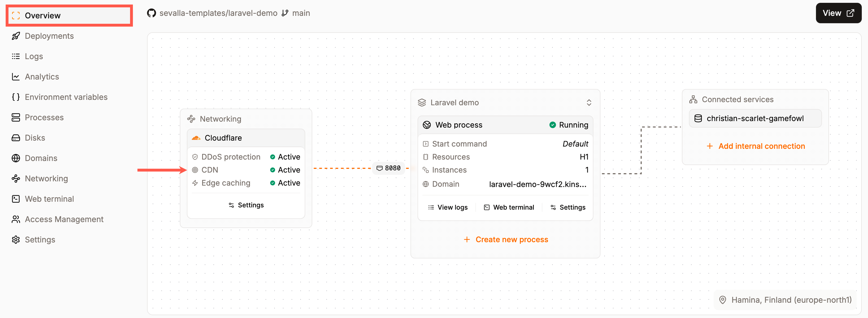The width and height of the screenshot is (868, 318).
Task: Click the Cloudflare cloud icon
Action: coord(197,137)
